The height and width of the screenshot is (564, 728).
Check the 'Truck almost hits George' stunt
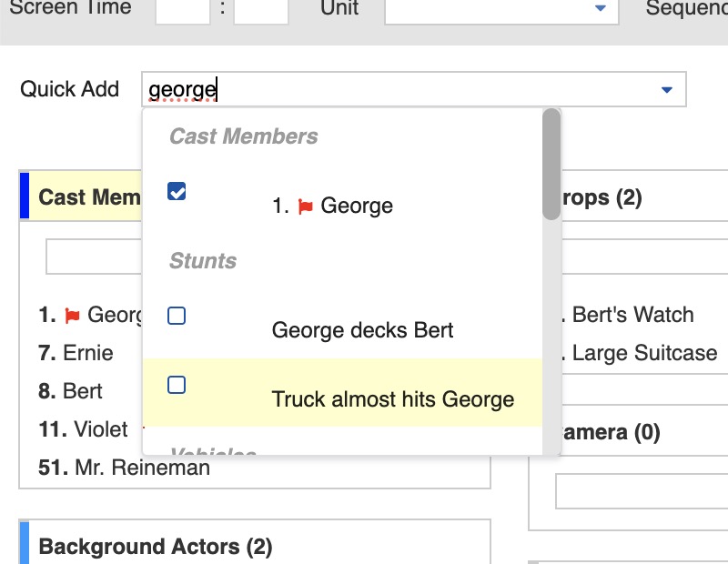[x=177, y=385]
